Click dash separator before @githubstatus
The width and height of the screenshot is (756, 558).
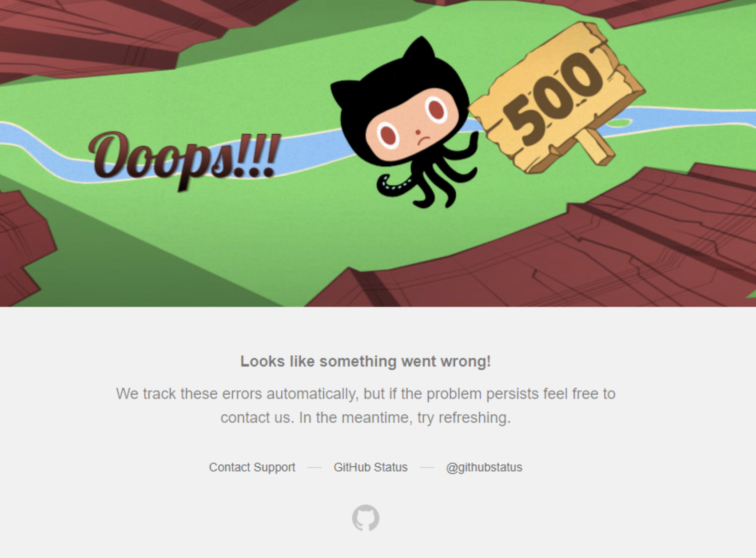(427, 467)
